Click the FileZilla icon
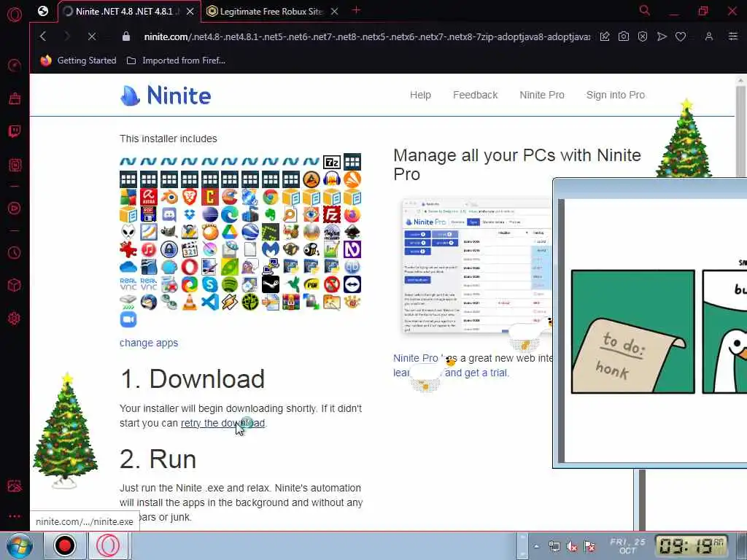The image size is (747, 560). click(x=332, y=215)
